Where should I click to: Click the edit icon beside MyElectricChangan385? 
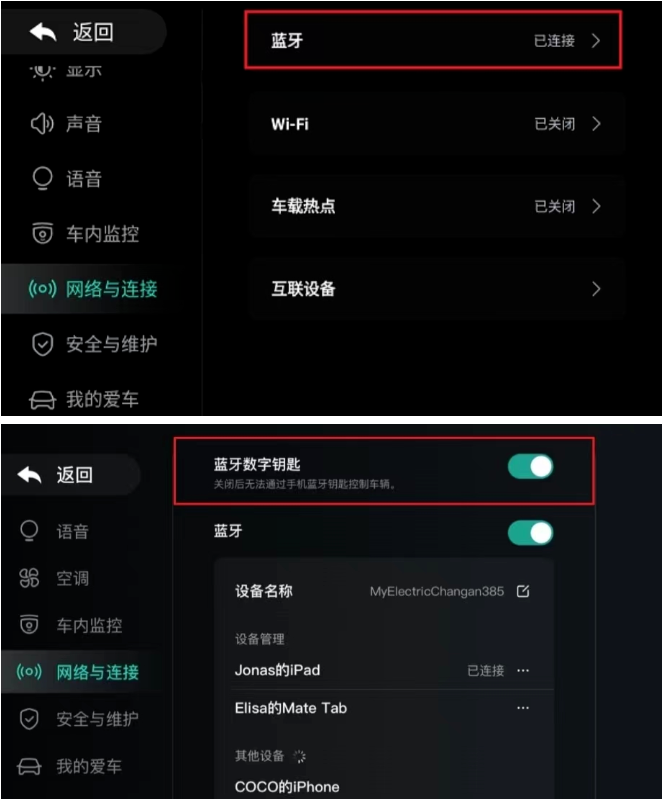[523, 591]
